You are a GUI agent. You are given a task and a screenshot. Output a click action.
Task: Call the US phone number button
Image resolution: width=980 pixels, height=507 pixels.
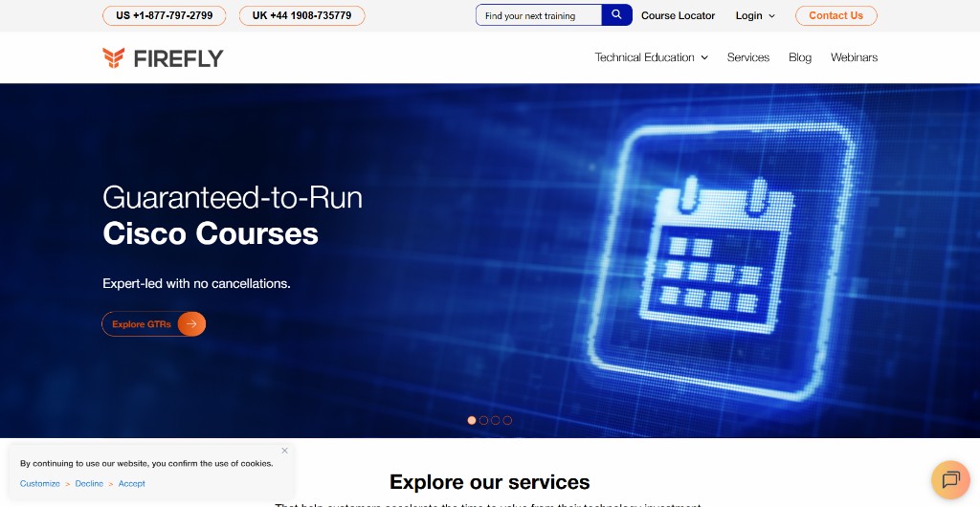(165, 15)
